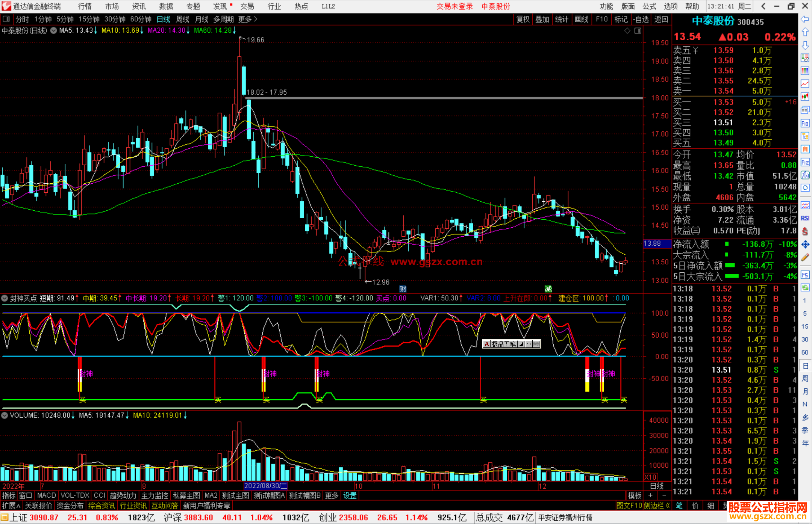The height and width of the screenshot is (524, 812).
Task: Click the back arrow icon in right sidebar
Action: 805,19
